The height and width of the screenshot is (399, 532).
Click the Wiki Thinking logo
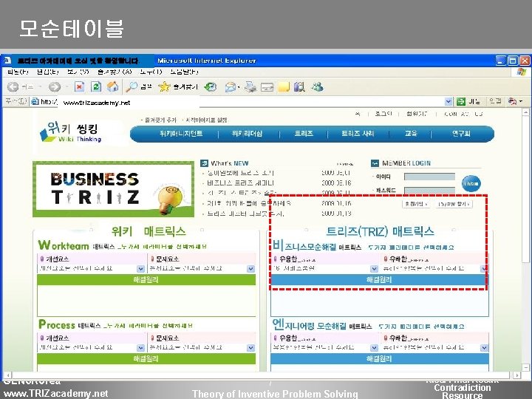coord(71,132)
